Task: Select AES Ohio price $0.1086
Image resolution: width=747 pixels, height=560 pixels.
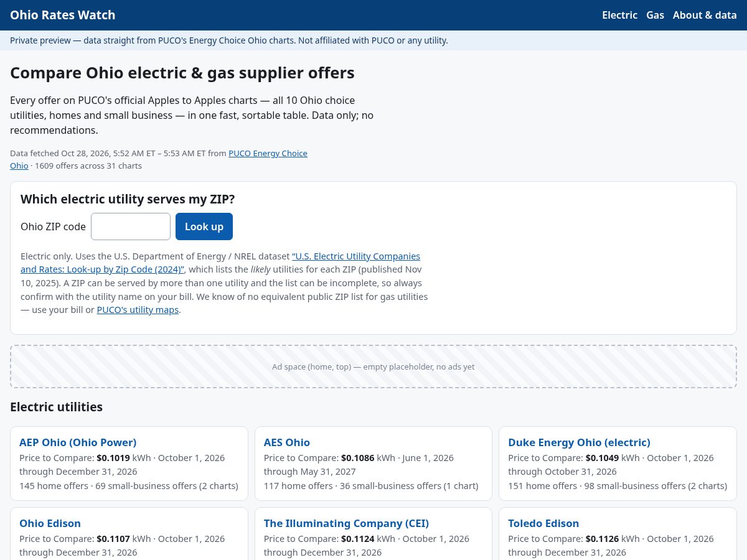Action: click(358, 458)
